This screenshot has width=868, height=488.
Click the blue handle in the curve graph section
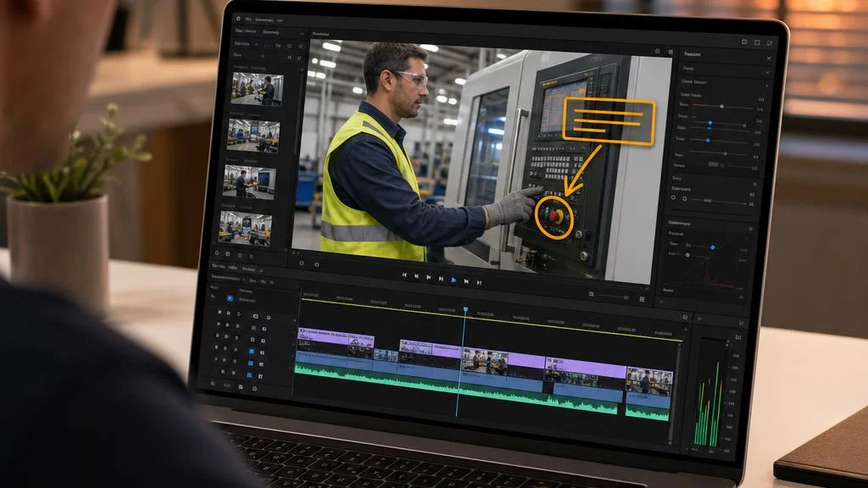713,247
